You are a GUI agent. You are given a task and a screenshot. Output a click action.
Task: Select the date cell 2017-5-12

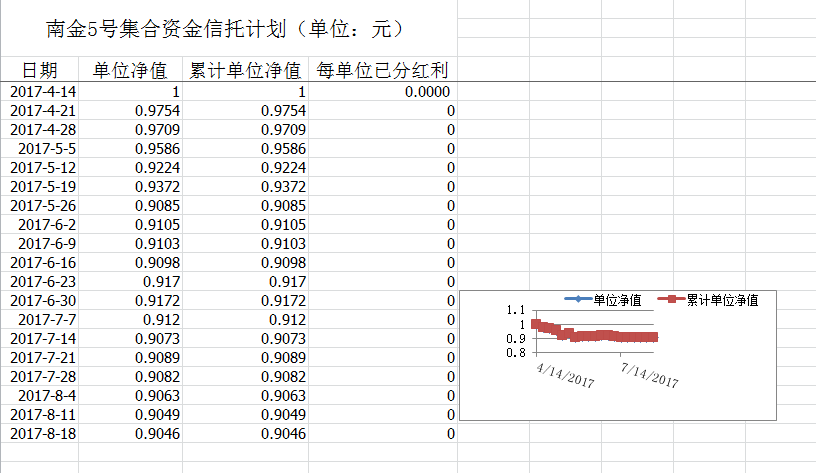pos(43,168)
